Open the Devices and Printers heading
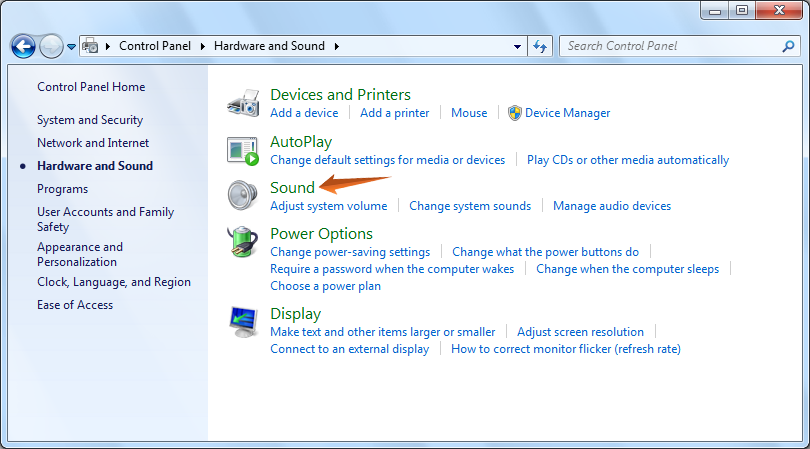Screen dimensions: 810x449 click(x=340, y=95)
